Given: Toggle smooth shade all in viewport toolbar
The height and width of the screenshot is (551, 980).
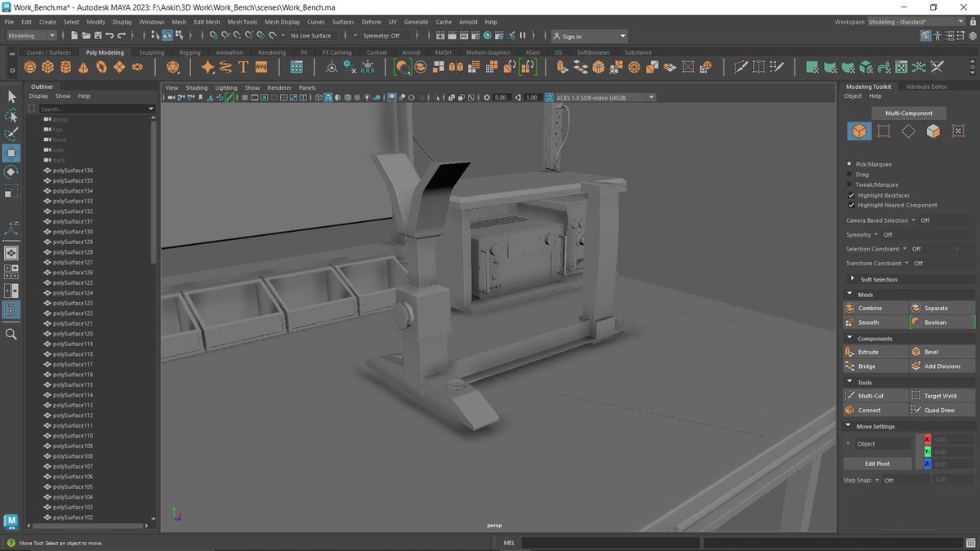Looking at the screenshot, I should tap(328, 97).
